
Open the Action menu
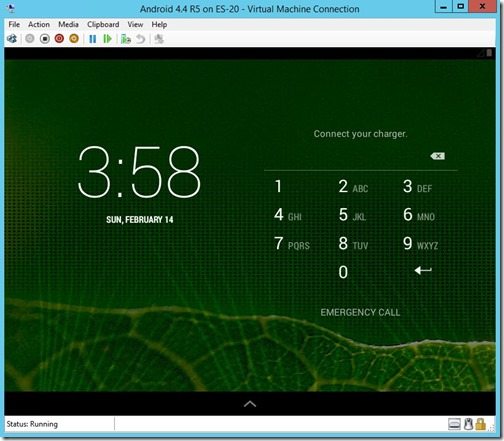[x=39, y=24]
